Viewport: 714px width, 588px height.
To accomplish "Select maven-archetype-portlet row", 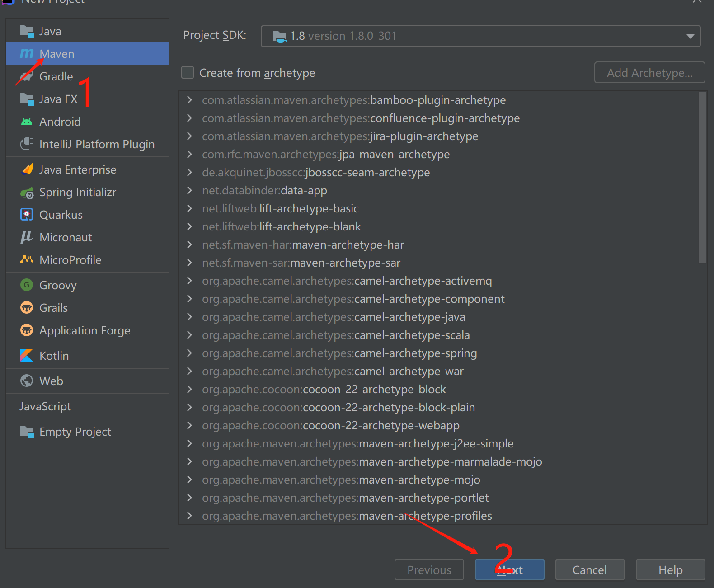I will [443, 498].
